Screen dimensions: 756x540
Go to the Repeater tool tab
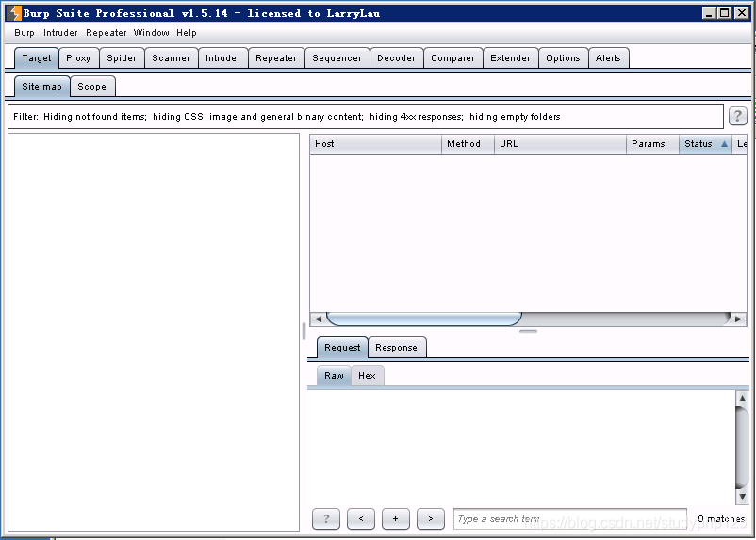(276, 58)
